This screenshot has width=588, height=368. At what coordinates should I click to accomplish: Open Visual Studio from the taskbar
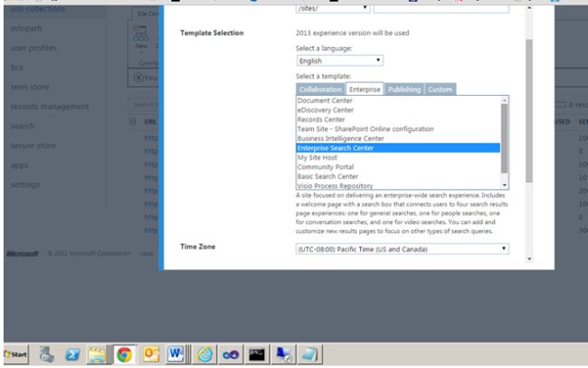click(231, 354)
